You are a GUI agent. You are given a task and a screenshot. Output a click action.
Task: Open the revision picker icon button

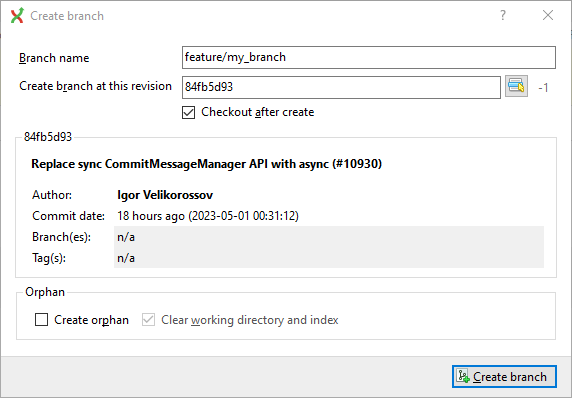tap(516, 86)
